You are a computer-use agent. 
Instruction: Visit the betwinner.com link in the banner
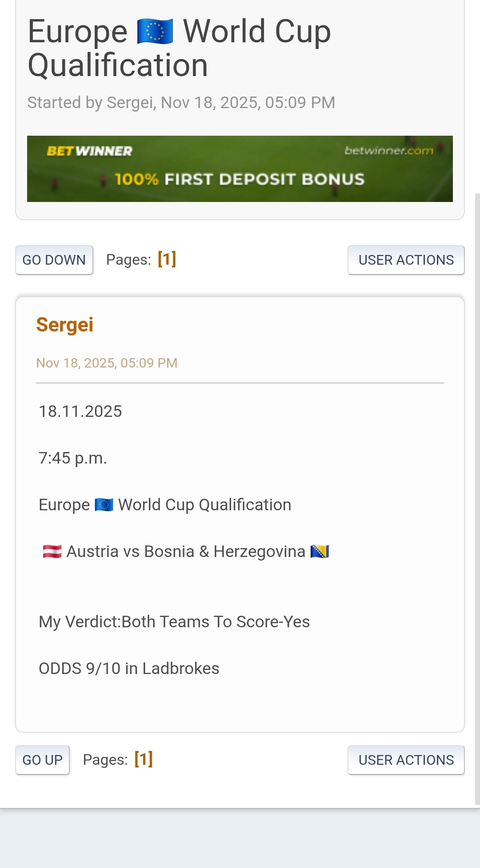click(388, 151)
